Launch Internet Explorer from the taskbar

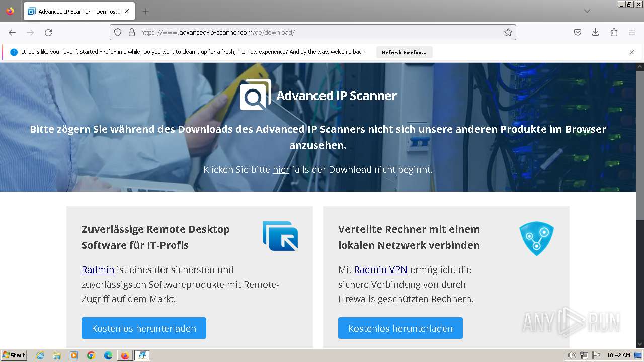[40, 355]
